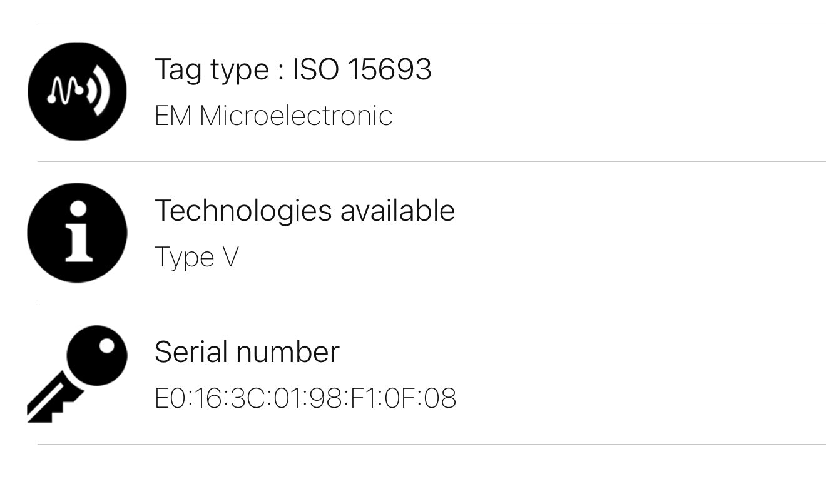Click the "Serial number" label
Screen dimensions: 826x504
tap(247, 351)
